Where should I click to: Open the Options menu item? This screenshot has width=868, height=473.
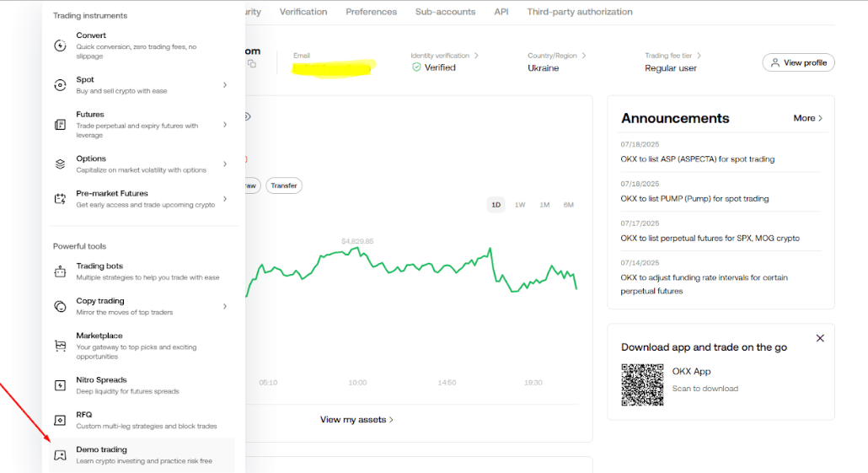(142, 164)
